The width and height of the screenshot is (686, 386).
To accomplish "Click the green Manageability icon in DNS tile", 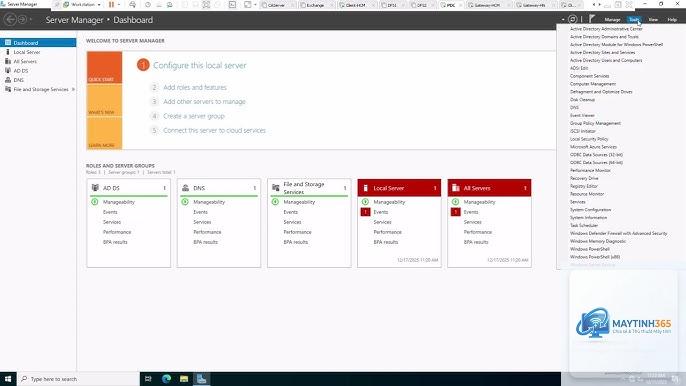I will tap(185, 202).
